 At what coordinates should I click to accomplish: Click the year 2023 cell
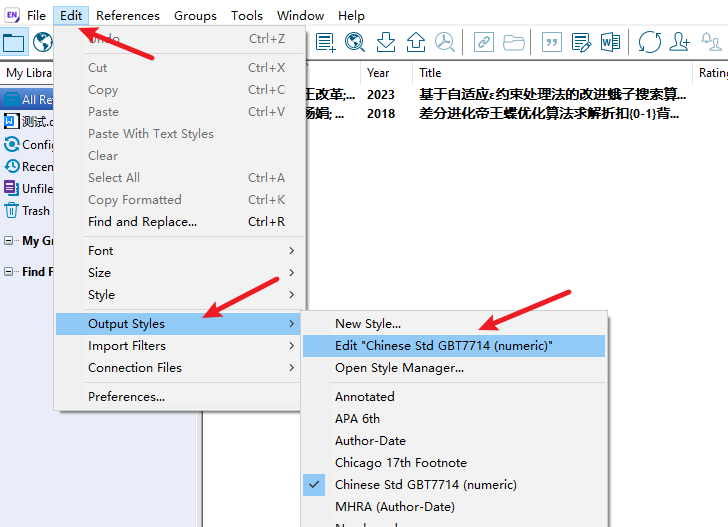(x=381, y=95)
